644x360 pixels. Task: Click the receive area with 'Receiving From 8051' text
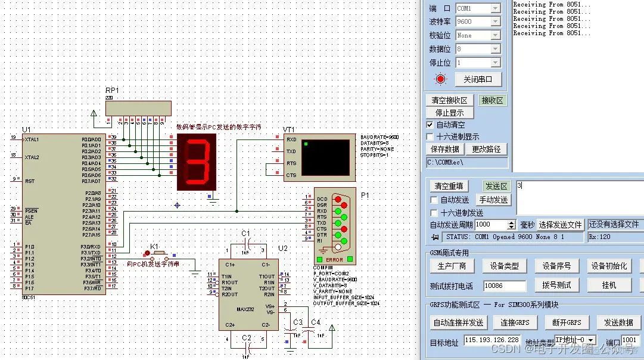click(578, 85)
